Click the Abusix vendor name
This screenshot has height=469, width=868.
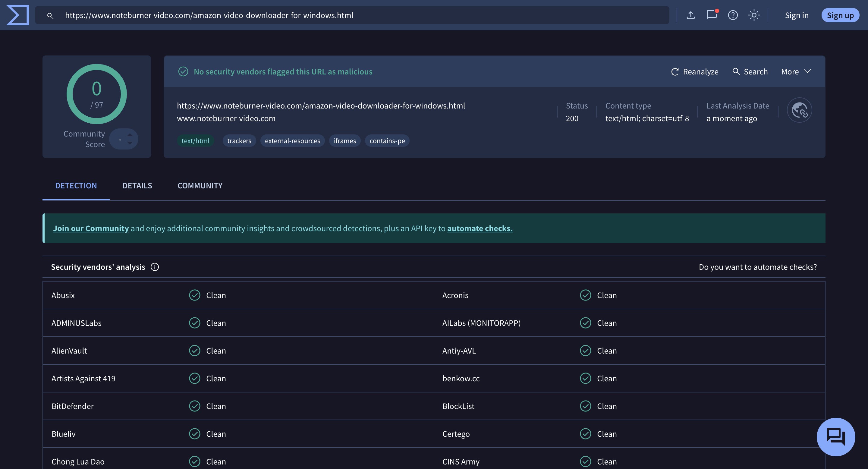click(63, 295)
